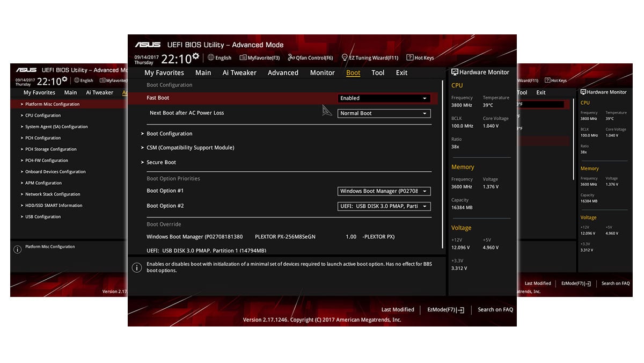Expand HDD/SSD SMART Information in left window
The width and height of the screenshot is (644, 363).
[54, 206]
